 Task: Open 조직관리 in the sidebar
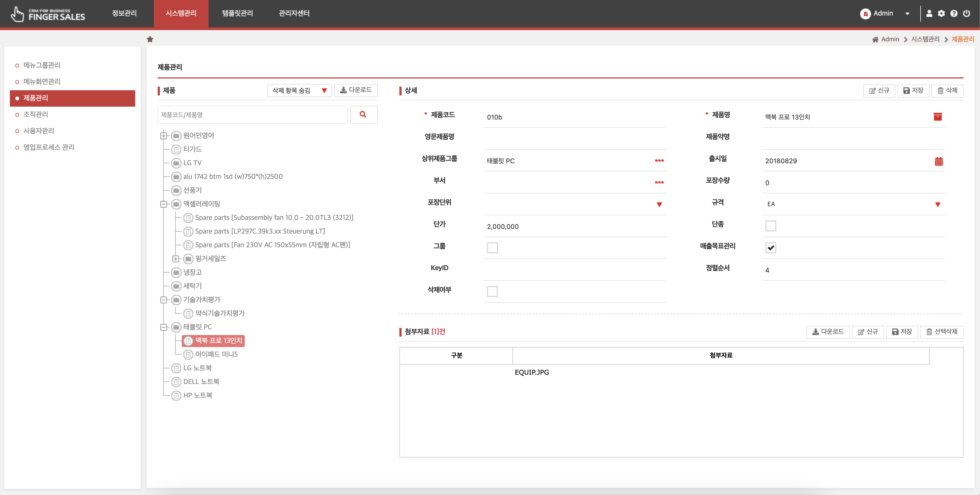(x=35, y=114)
